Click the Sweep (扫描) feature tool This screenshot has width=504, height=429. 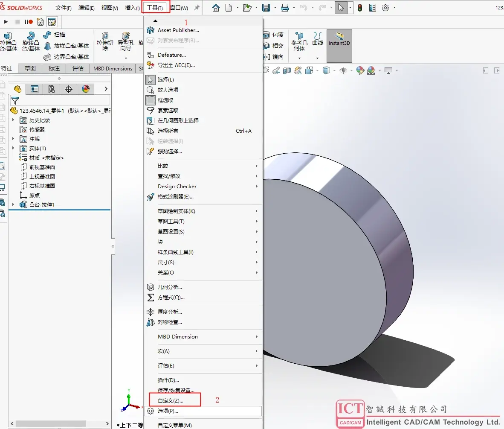coord(55,35)
